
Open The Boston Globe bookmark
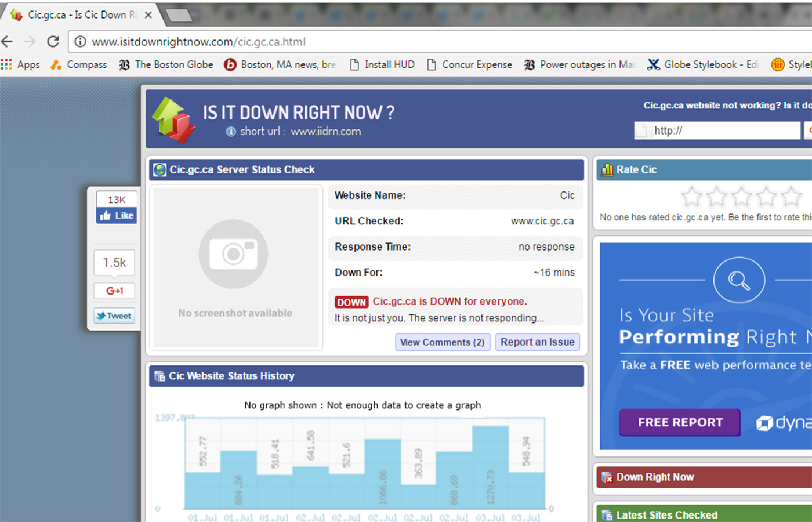coord(166,64)
